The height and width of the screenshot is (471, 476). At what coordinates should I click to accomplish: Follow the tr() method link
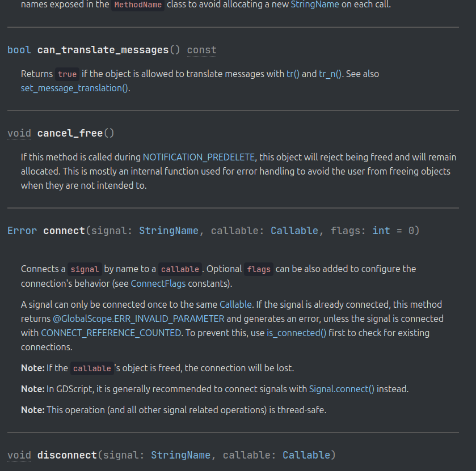click(x=293, y=74)
